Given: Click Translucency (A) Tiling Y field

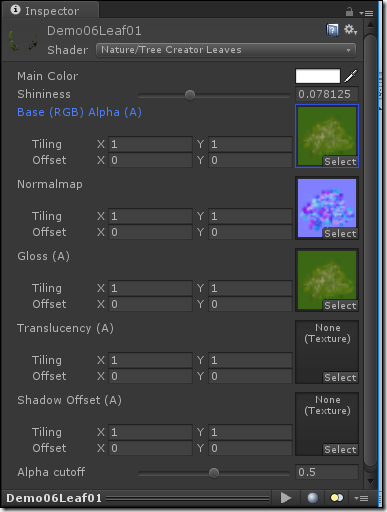Looking at the screenshot, I should [250, 360].
